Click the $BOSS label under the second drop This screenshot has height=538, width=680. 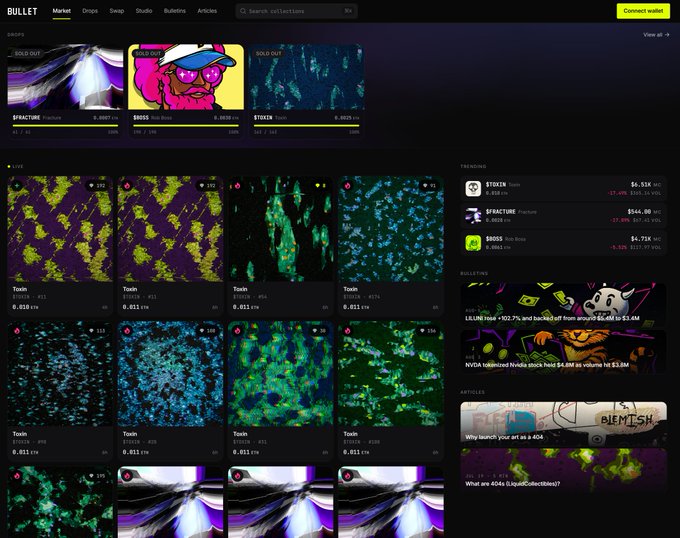(141, 117)
